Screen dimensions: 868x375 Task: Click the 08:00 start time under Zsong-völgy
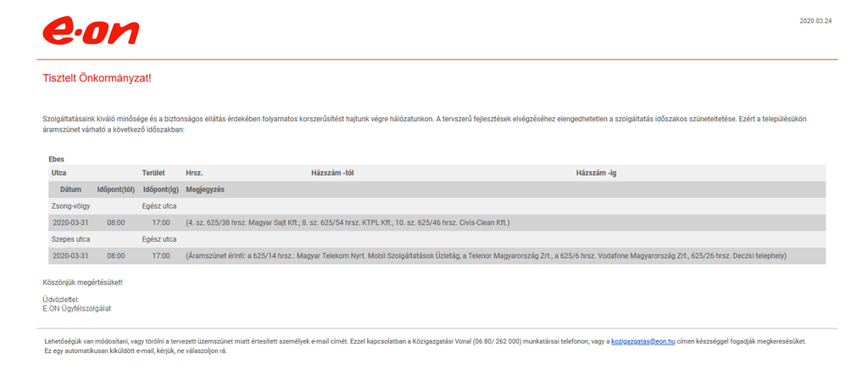point(116,222)
